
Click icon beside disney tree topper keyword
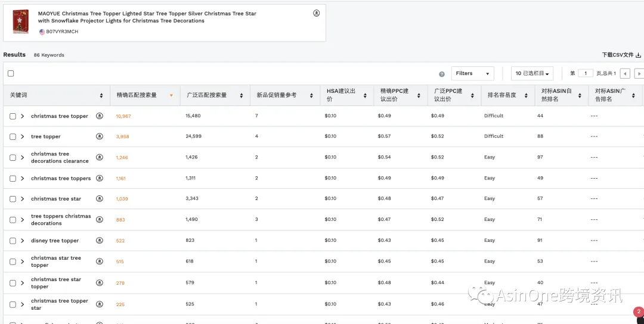coord(100,241)
